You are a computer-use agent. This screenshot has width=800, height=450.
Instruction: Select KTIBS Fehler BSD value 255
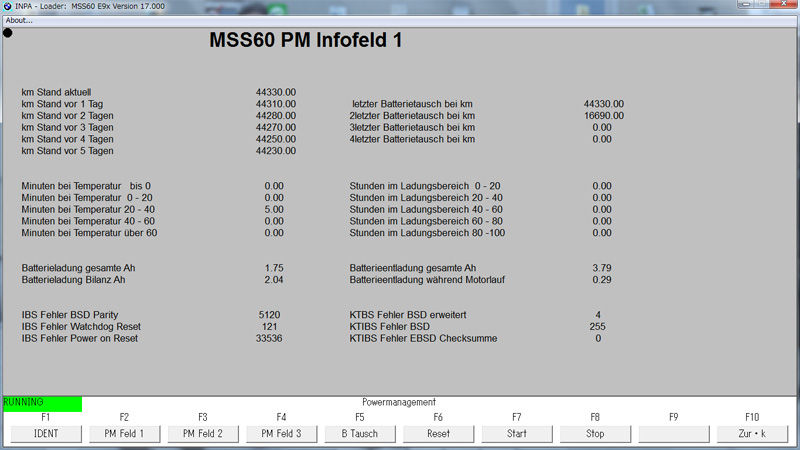pyautogui.click(x=597, y=327)
